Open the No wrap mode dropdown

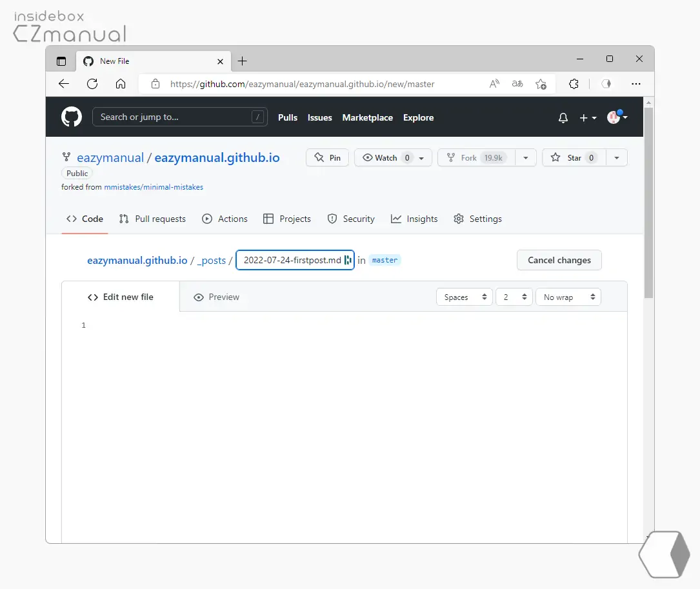tap(568, 297)
